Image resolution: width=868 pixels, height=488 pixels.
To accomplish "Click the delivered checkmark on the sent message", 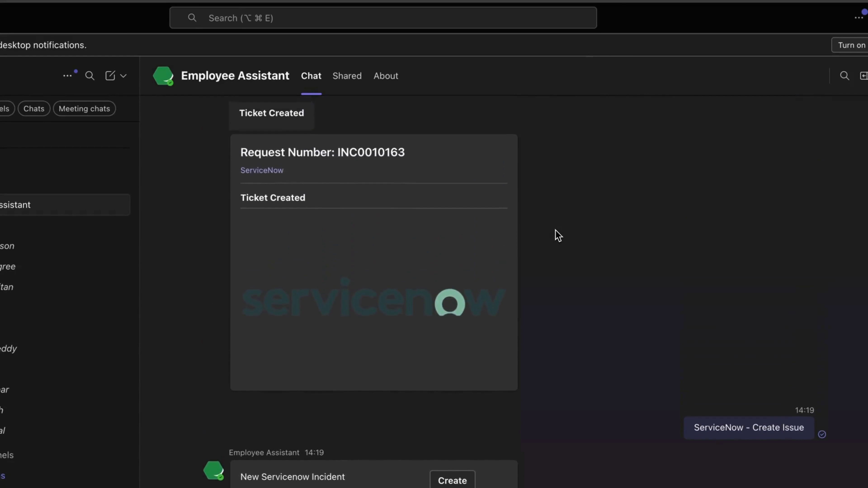I will pos(822,434).
